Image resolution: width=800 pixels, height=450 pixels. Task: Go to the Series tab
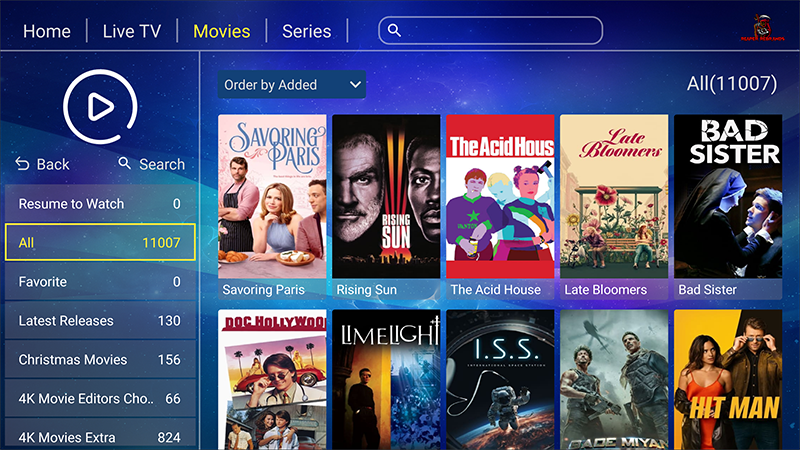pos(307,31)
